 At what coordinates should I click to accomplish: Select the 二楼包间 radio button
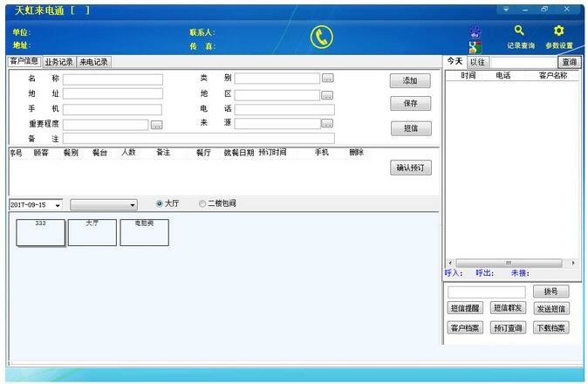[x=202, y=203]
